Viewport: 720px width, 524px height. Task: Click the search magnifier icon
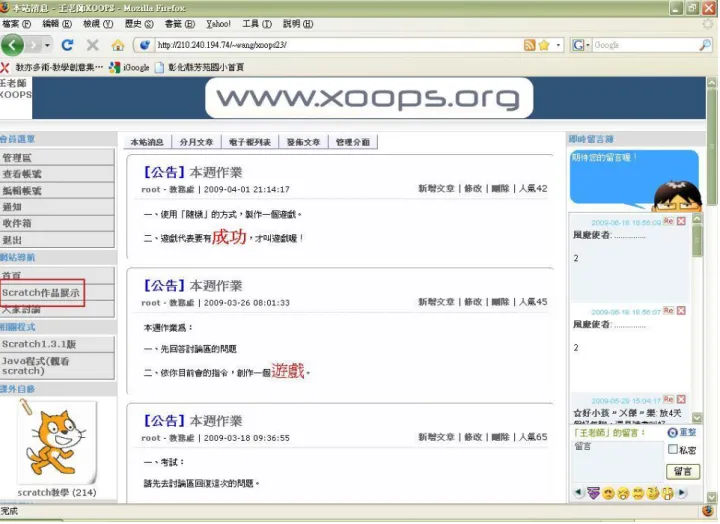[x=705, y=45]
